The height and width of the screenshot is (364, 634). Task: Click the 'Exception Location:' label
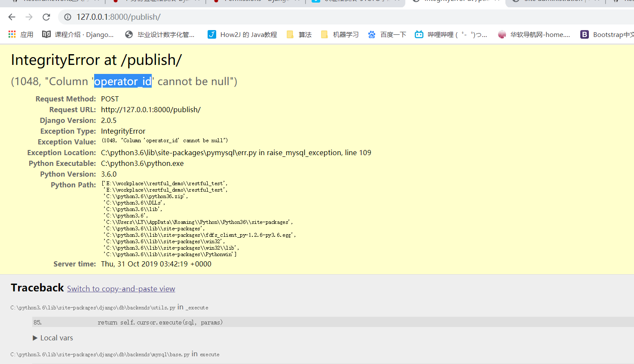click(x=61, y=153)
